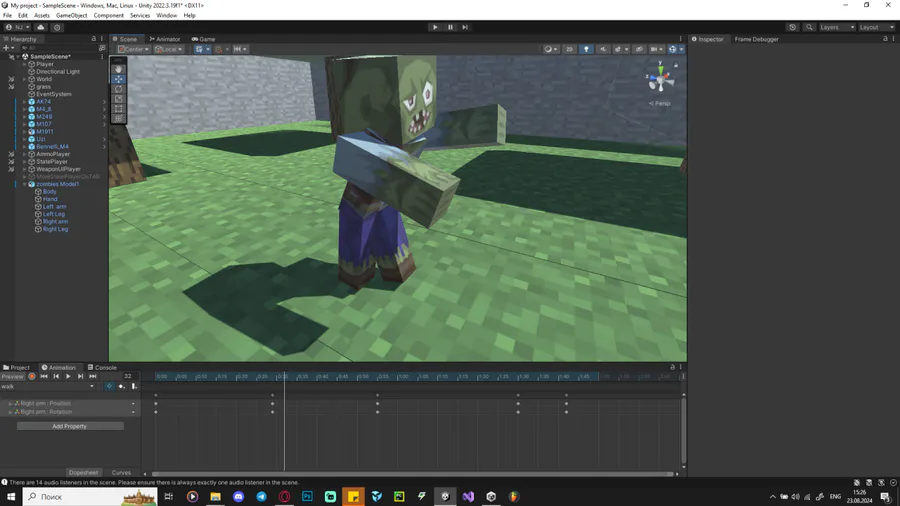Screen dimensions: 900x506
Task: Click the scene orientation gizmo Y axis
Action: (660, 68)
